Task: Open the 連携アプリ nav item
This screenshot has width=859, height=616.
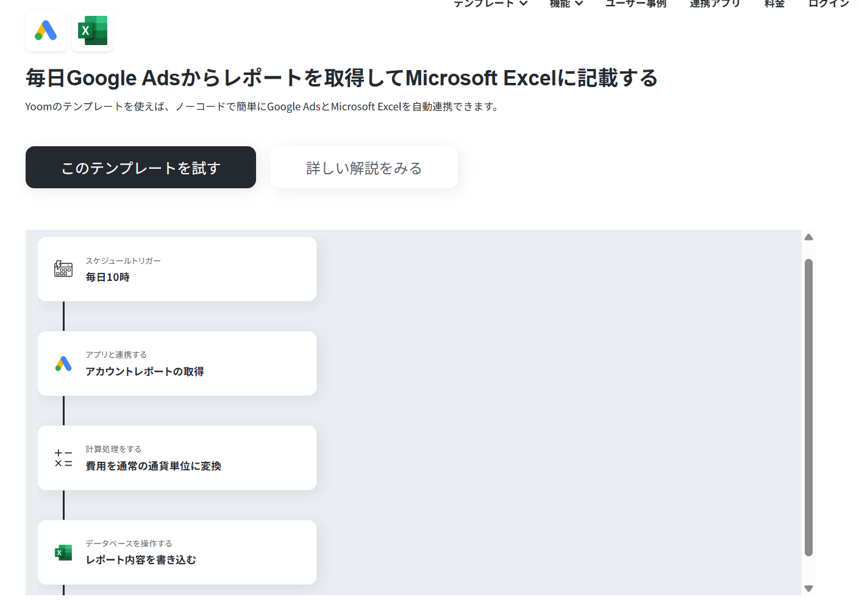Action: click(715, 4)
